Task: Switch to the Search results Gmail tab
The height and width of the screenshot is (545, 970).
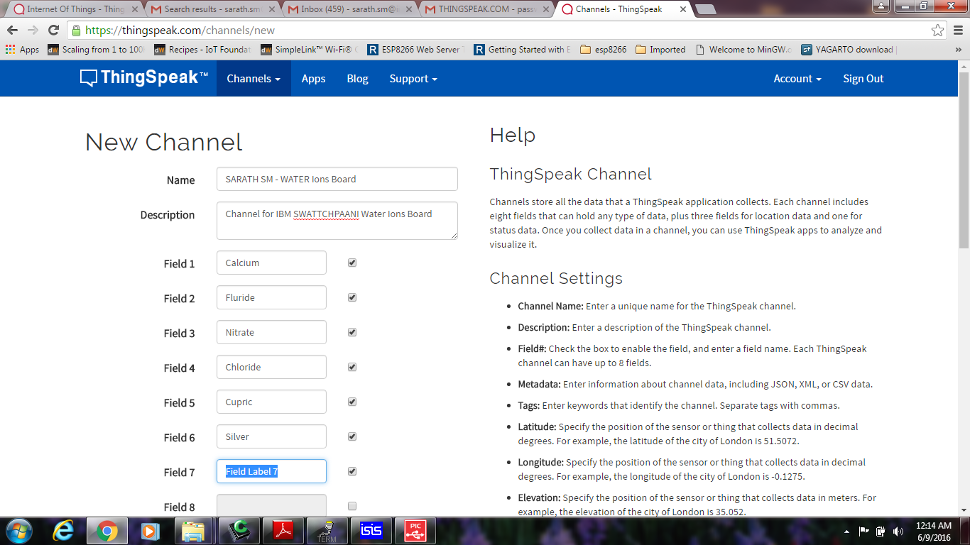Action: tap(212, 9)
